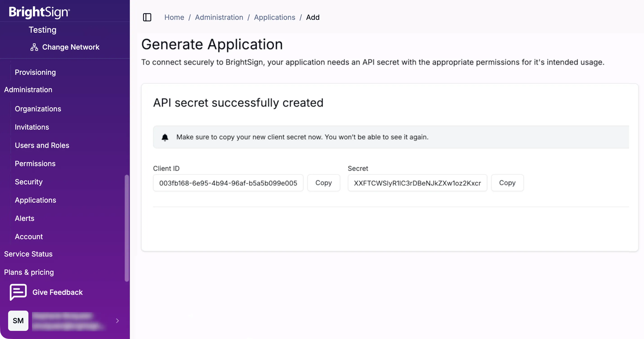This screenshot has width=644, height=339.
Task: Click Give Feedback label
Action: tap(57, 292)
